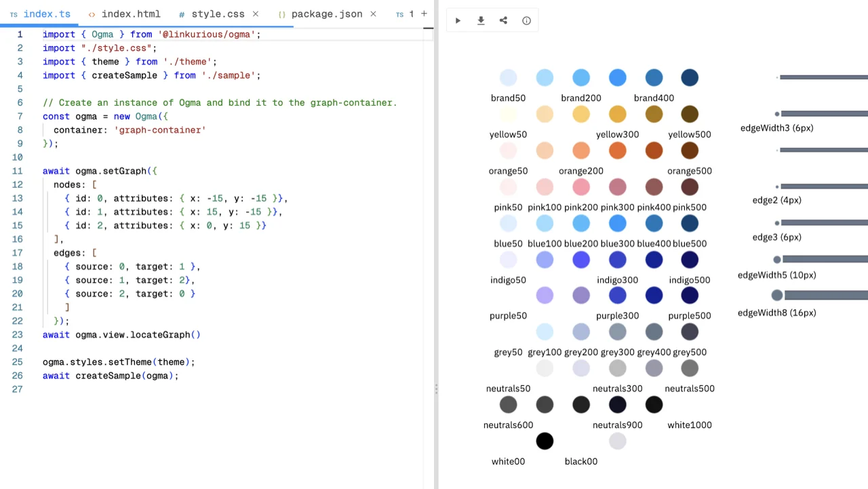
Task: Click the download icon in preview toolbar
Action: [x=481, y=20]
